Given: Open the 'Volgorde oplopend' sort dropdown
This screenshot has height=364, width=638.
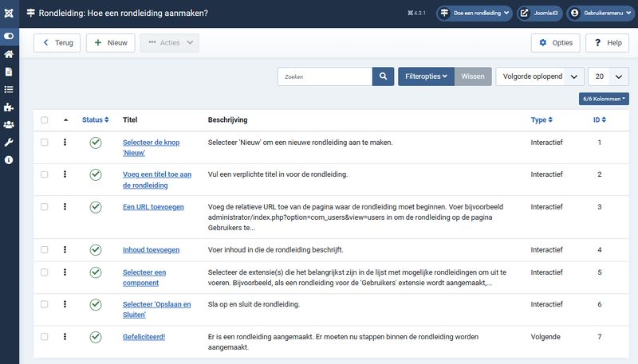Looking at the screenshot, I should [x=540, y=76].
